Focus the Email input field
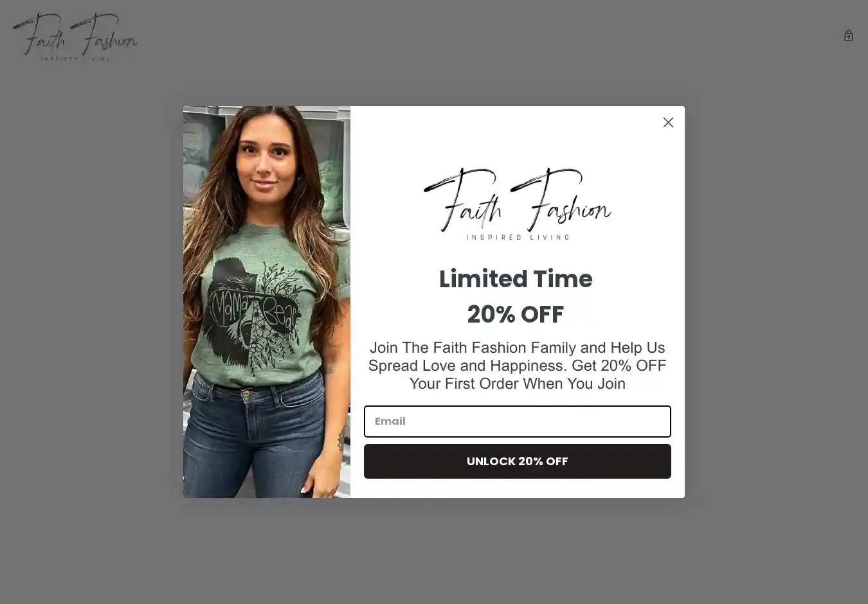Image resolution: width=868 pixels, height=604 pixels. click(517, 422)
